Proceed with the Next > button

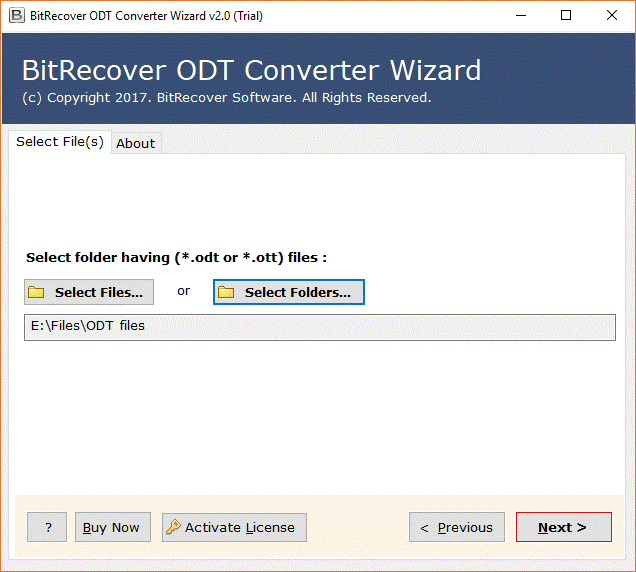click(563, 528)
